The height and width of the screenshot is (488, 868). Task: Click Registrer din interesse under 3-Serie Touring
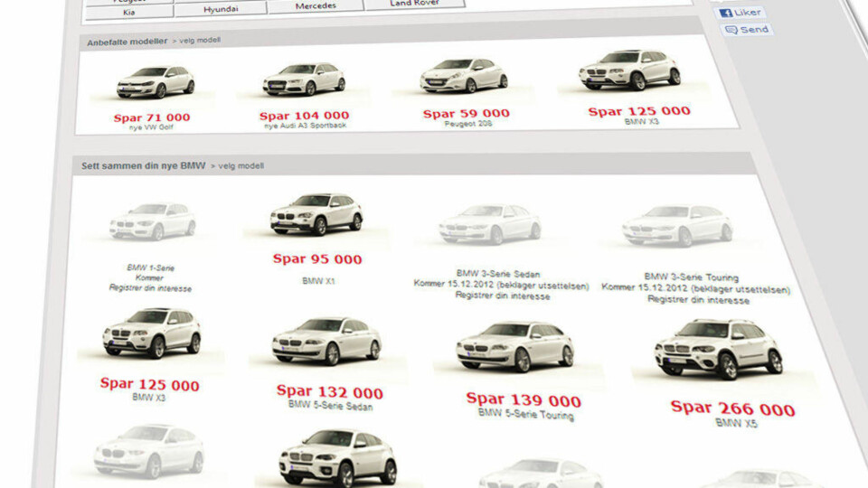pos(698,300)
